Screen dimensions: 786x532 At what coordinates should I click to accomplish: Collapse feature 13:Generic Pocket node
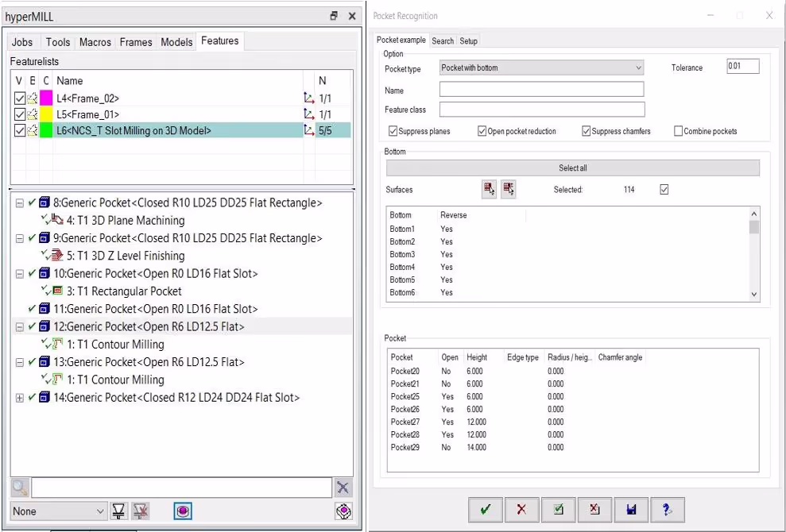tap(20, 362)
